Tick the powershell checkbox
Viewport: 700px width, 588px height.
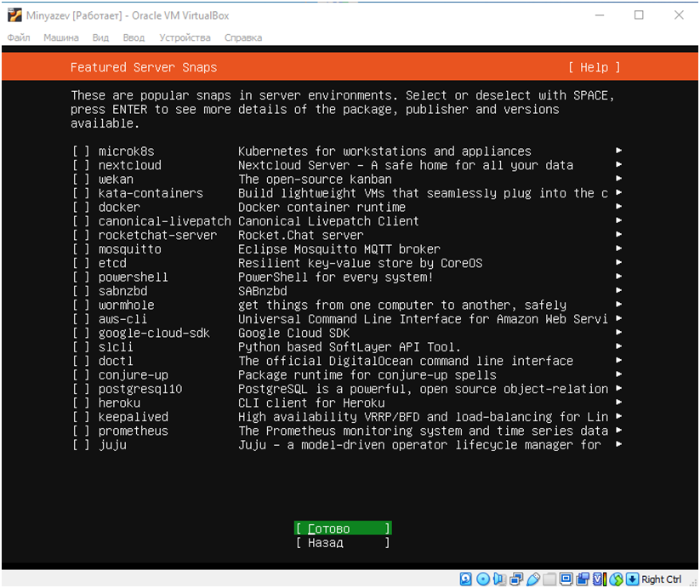tap(82, 277)
